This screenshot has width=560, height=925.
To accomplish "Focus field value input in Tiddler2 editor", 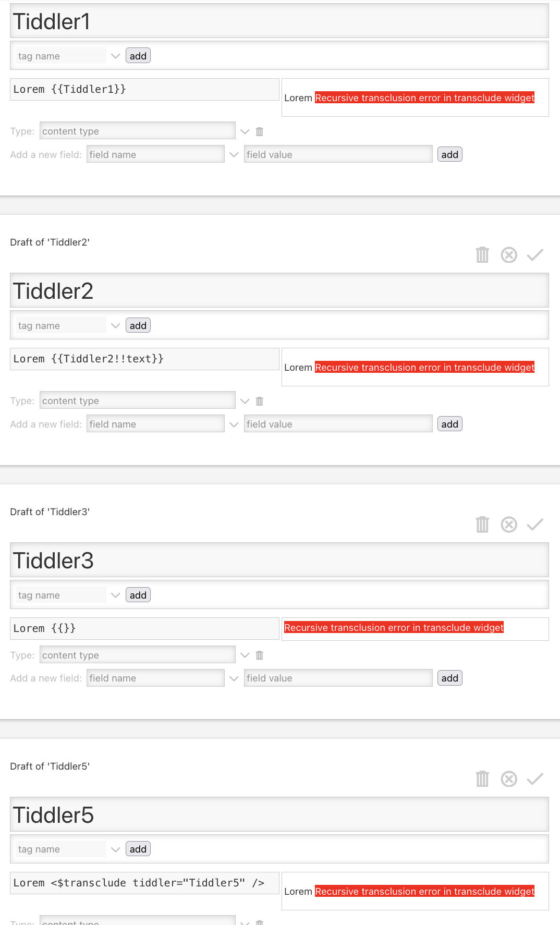I will click(338, 424).
